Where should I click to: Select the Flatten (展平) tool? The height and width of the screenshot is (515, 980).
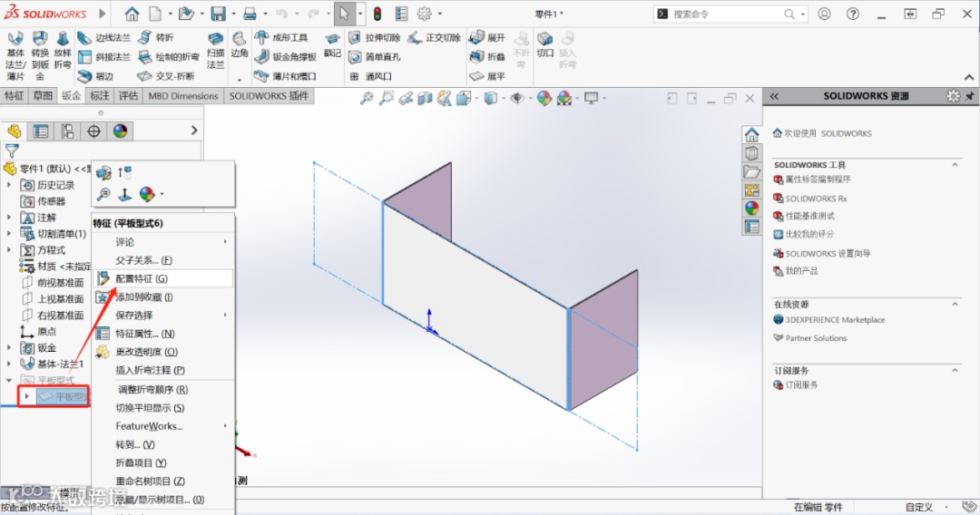point(487,76)
